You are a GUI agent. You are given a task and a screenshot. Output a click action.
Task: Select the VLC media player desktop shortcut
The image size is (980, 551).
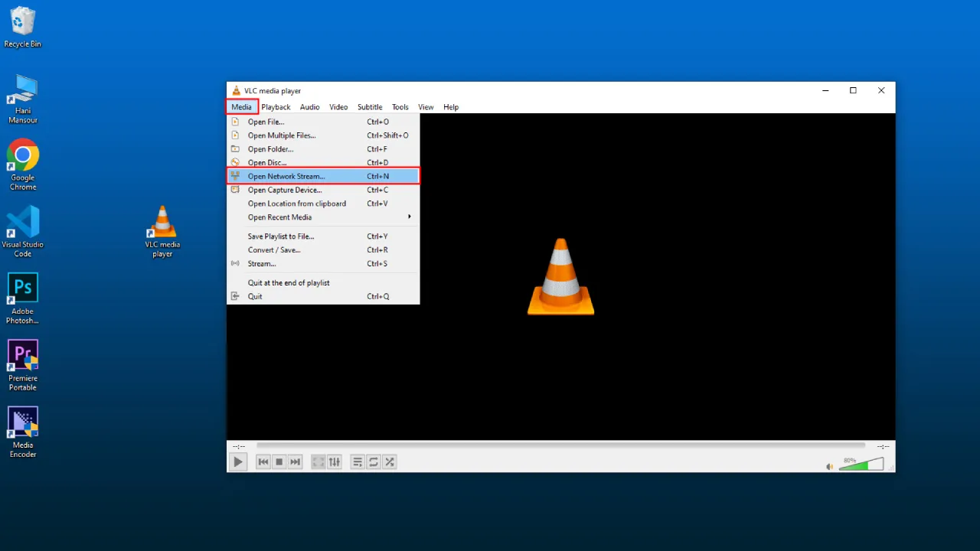(162, 231)
